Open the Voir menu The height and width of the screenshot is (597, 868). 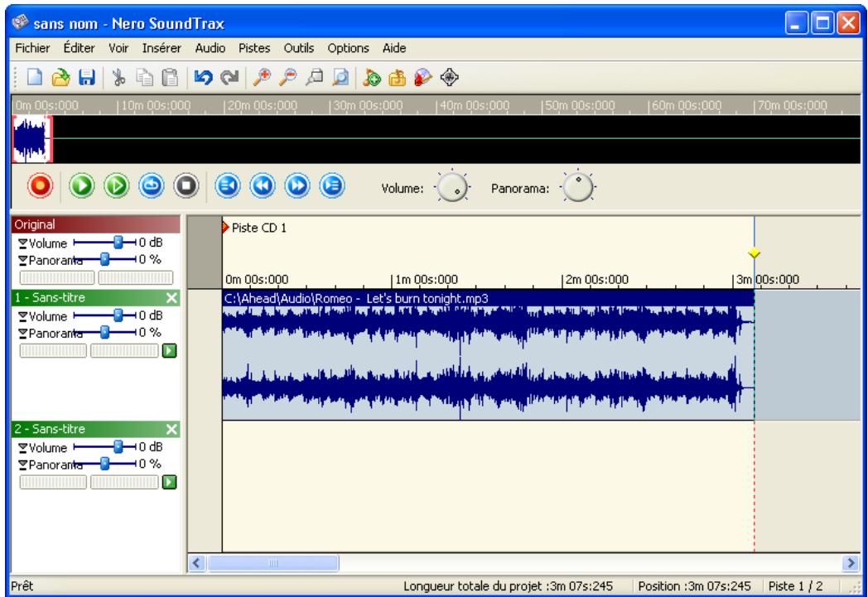118,48
